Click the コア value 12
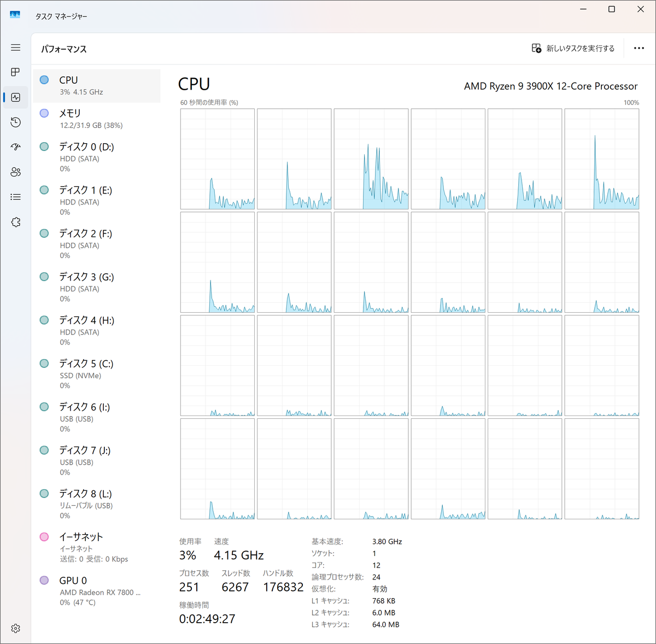The height and width of the screenshot is (644, 656). click(x=376, y=565)
